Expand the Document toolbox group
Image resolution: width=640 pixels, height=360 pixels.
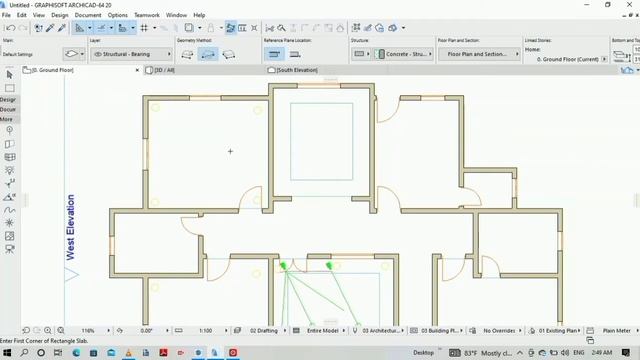point(8,109)
